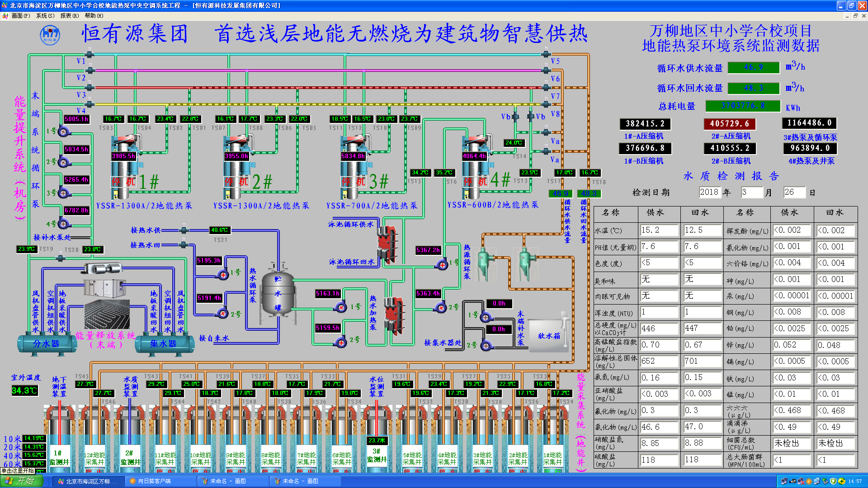Toggle the upper Va valve

[x=546, y=132]
